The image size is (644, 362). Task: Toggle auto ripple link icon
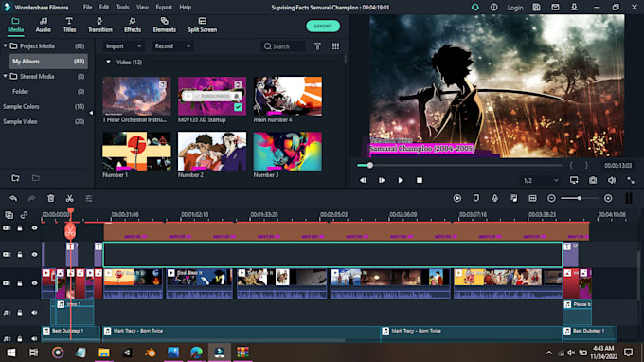25,215
